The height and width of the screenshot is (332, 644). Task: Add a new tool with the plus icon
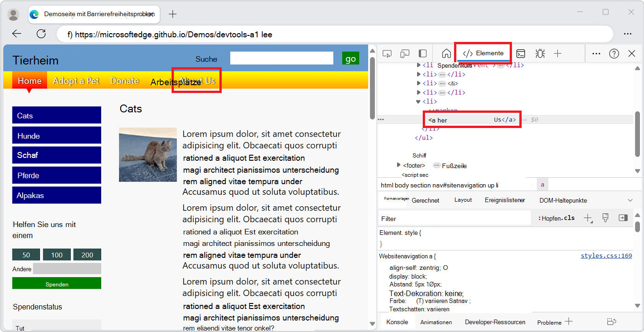tap(558, 53)
